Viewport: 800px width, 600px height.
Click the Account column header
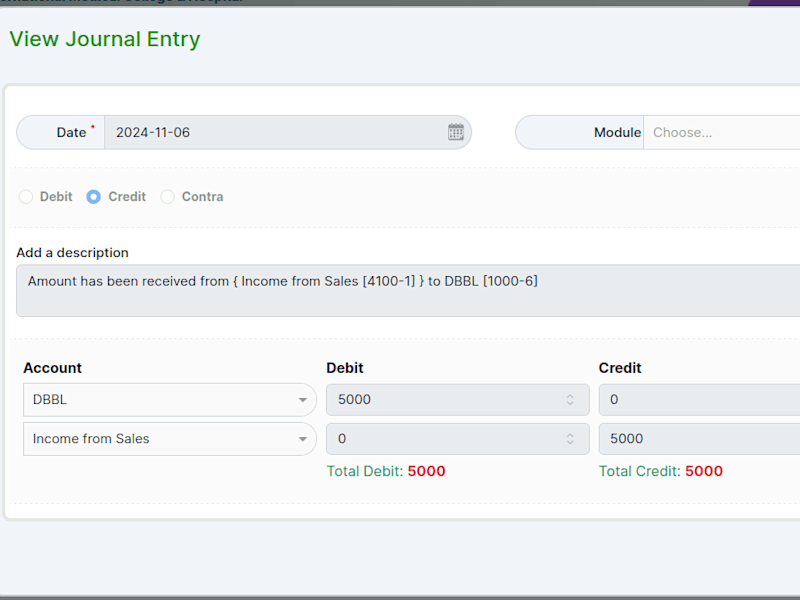click(x=53, y=368)
